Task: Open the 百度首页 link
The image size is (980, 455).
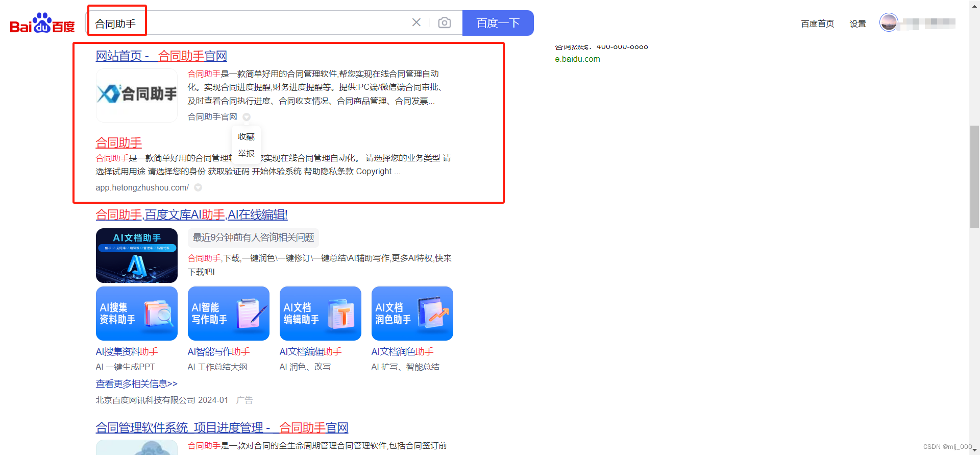Action: pos(817,23)
